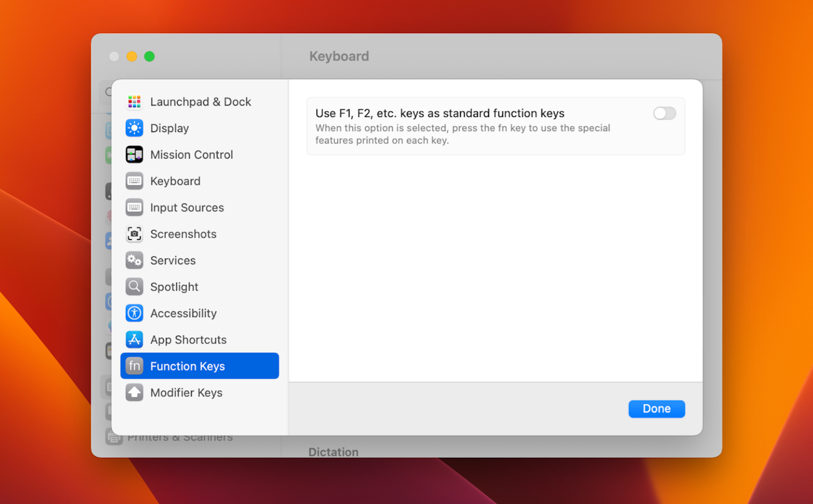
Task: Click the green full-screen window button
Action: [x=150, y=56]
